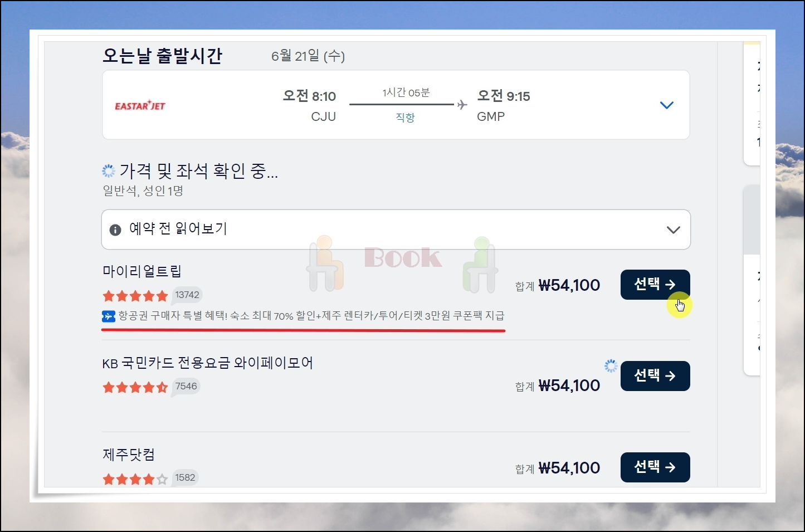Expand the 예약 전 읽어보기 notice
The image size is (805, 532).
click(x=674, y=230)
